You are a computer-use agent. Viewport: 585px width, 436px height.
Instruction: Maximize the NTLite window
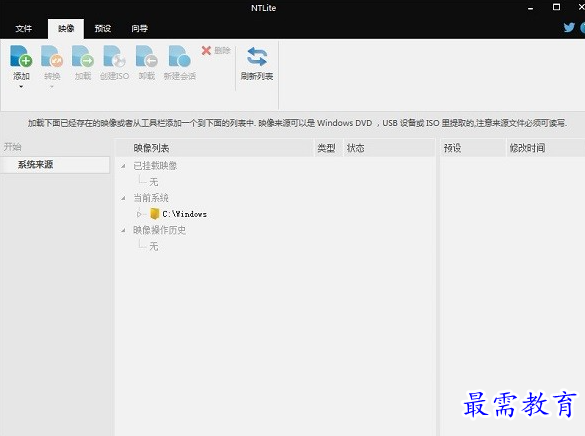tap(556, 7)
